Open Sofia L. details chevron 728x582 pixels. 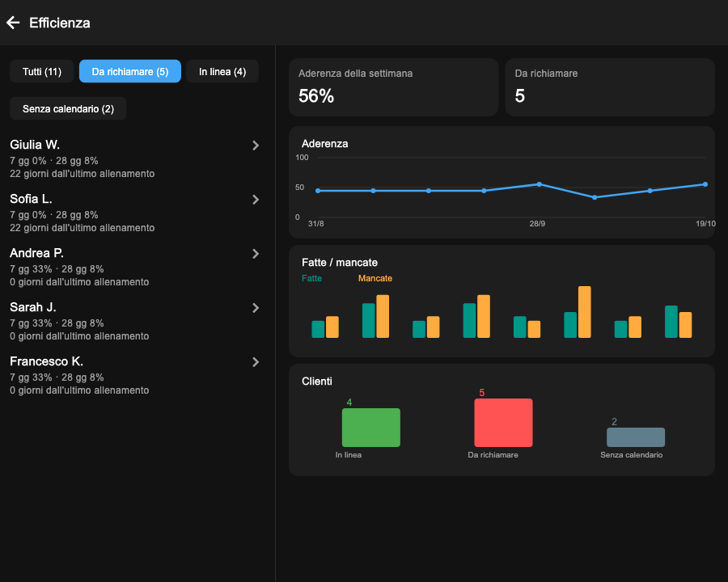[x=256, y=200]
